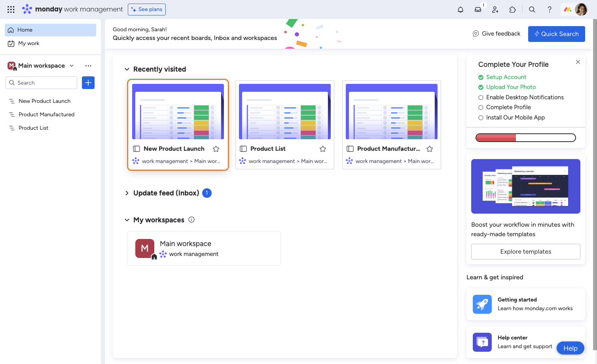Star the Product Manufactured board card
Screen dimensions: 597x364
coord(430,149)
